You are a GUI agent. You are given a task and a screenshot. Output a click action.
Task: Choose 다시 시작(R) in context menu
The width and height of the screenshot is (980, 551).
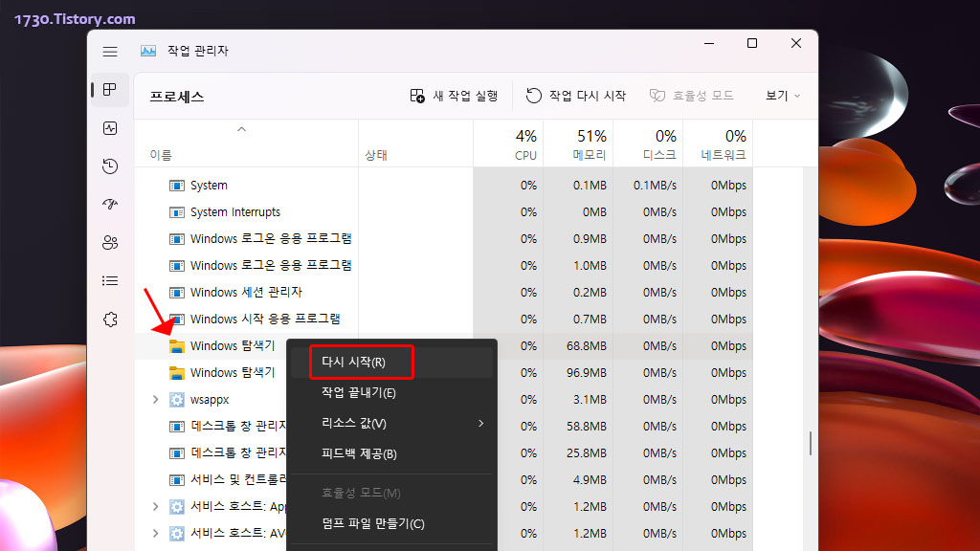(391, 363)
